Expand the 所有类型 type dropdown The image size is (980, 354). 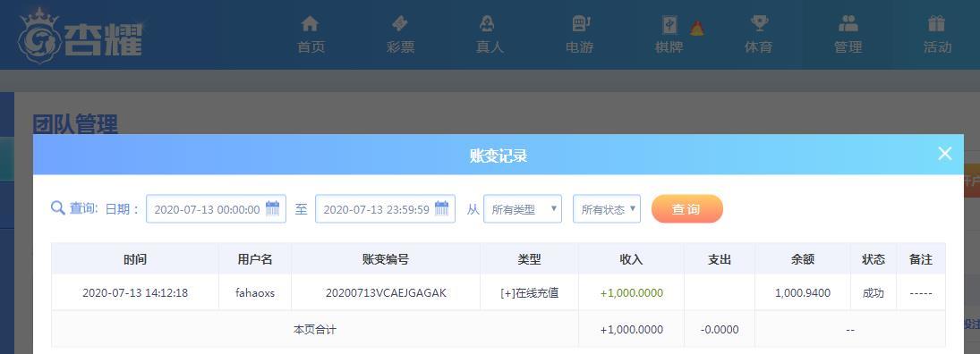(523, 209)
